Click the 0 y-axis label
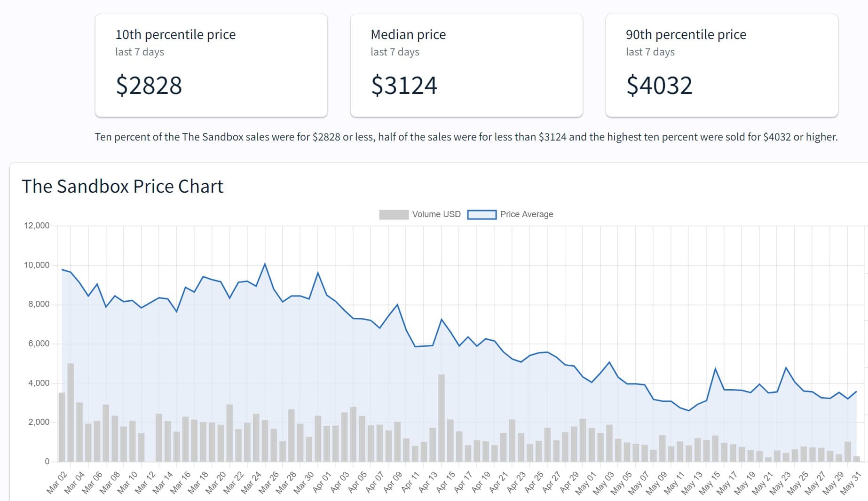Image resolution: width=868 pixels, height=501 pixels. coord(47,462)
